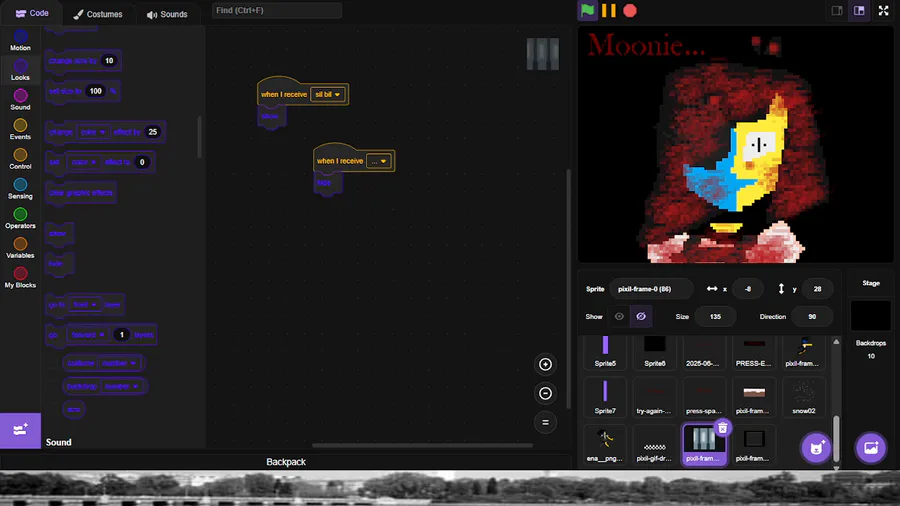Select the Stage backdrop thumbnail
Image resolution: width=900 pixels, height=506 pixels.
tap(871, 316)
